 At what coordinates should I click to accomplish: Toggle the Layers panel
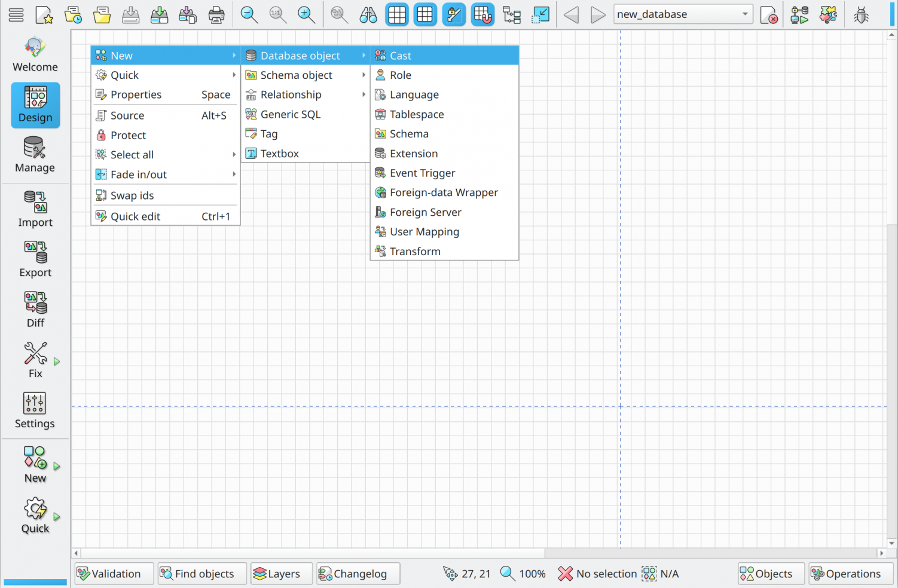click(x=282, y=574)
